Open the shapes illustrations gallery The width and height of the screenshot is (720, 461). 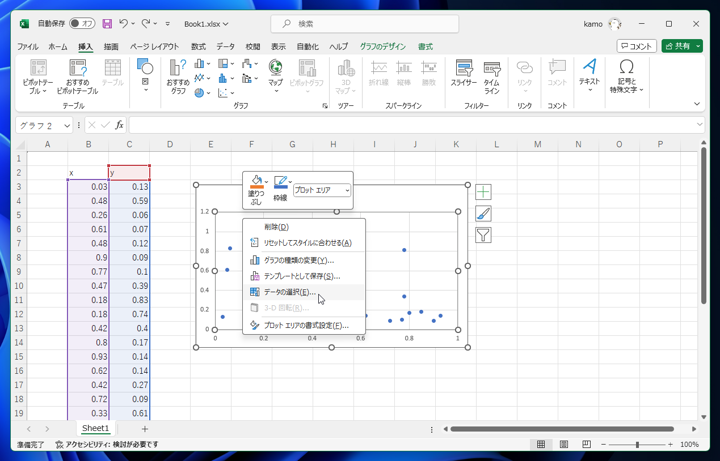pos(145,76)
